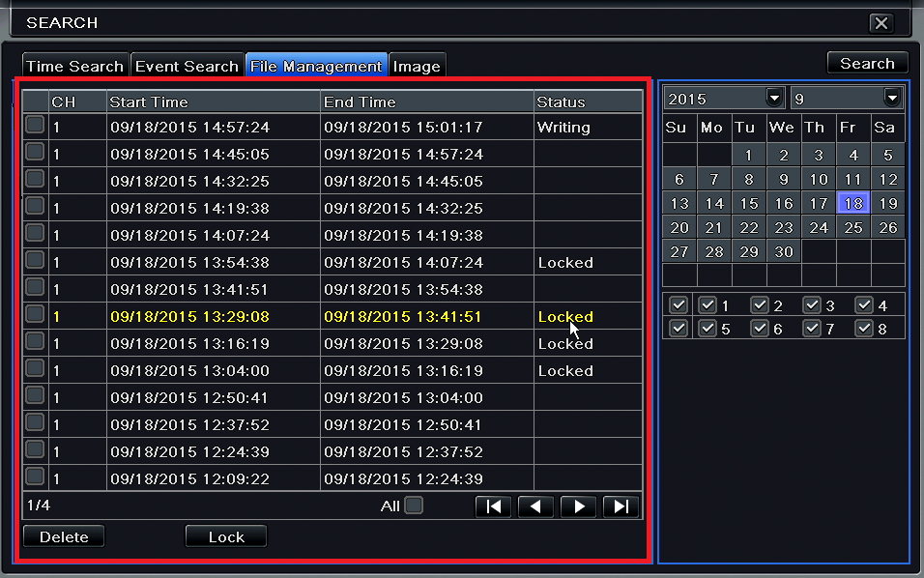Check the file starting at 12:50:41

35,395
